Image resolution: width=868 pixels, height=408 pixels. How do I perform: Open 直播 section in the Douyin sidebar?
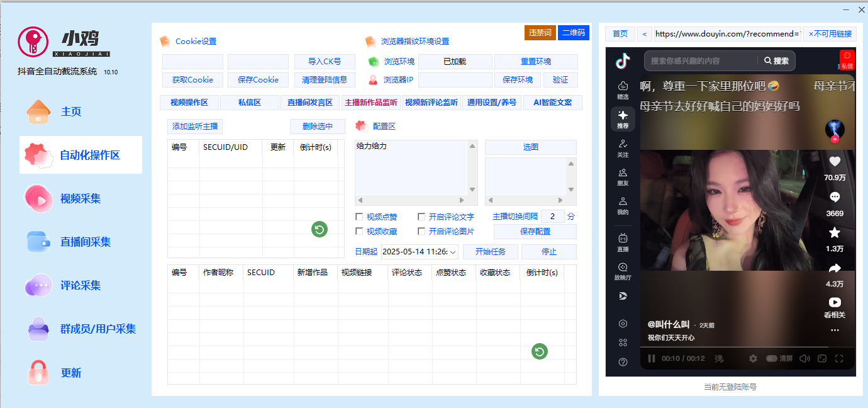pos(622,242)
